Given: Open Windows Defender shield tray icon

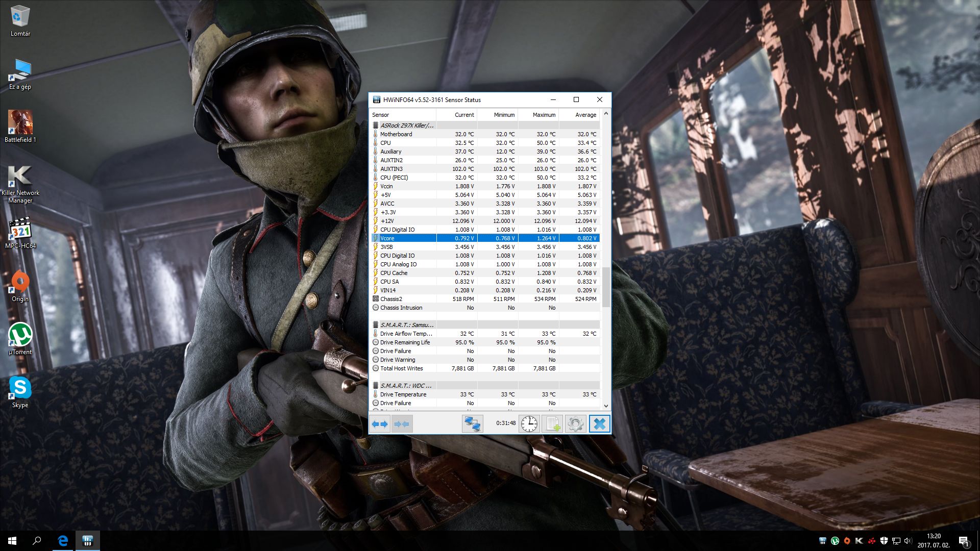Looking at the screenshot, I should (884, 541).
